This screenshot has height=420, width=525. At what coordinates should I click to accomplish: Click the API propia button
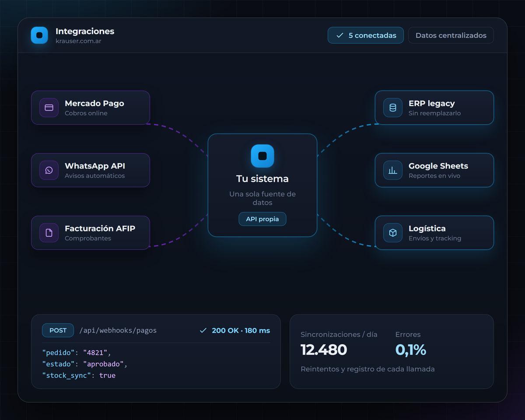pyautogui.click(x=262, y=219)
